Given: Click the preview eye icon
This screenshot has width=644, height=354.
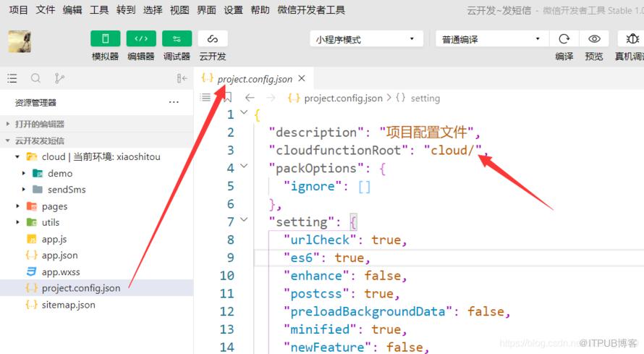Looking at the screenshot, I should tap(594, 39).
